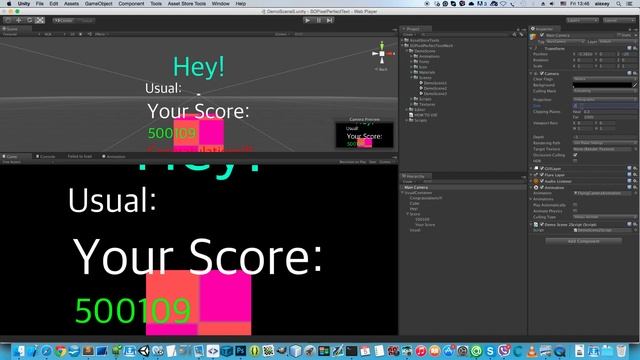This screenshot has width=640, height=360.
Task: Open the Rendering Path dropdown
Action: (x=605, y=143)
